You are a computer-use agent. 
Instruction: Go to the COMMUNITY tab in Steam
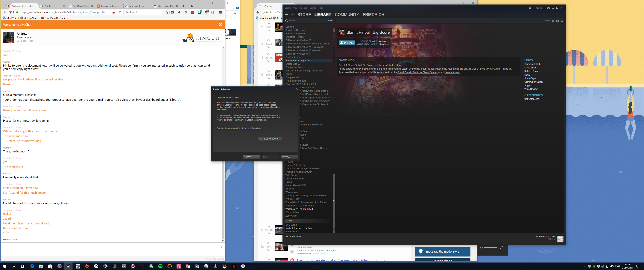click(347, 14)
